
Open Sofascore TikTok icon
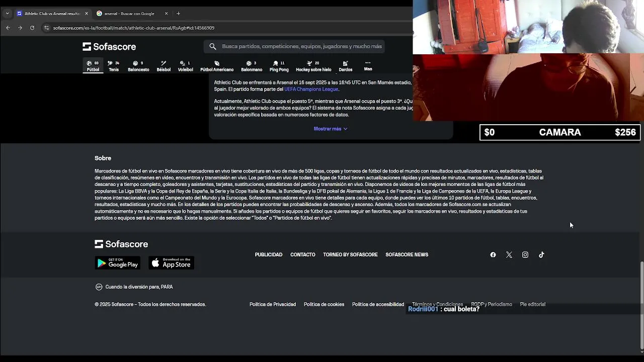(541, 255)
